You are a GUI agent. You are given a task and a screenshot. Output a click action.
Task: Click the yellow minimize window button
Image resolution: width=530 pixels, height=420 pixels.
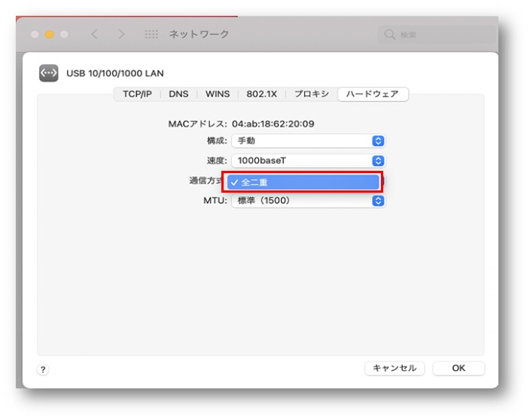click(50, 35)
